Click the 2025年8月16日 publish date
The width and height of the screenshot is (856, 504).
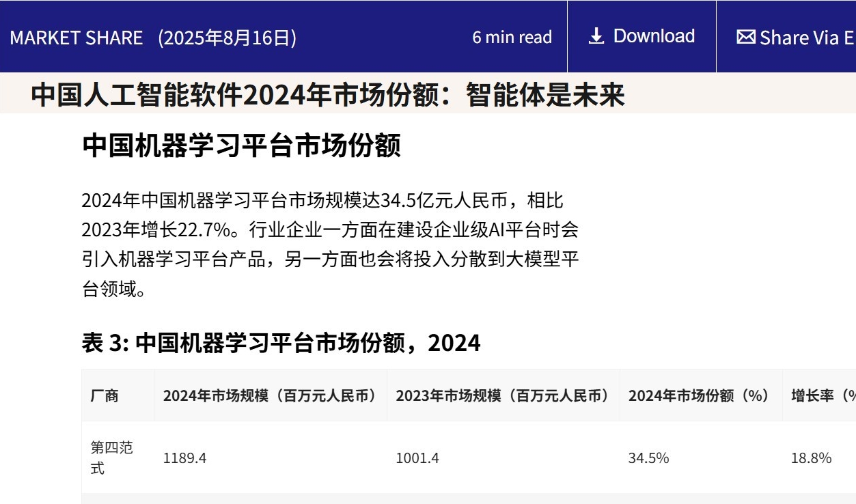tap(227, 38)
